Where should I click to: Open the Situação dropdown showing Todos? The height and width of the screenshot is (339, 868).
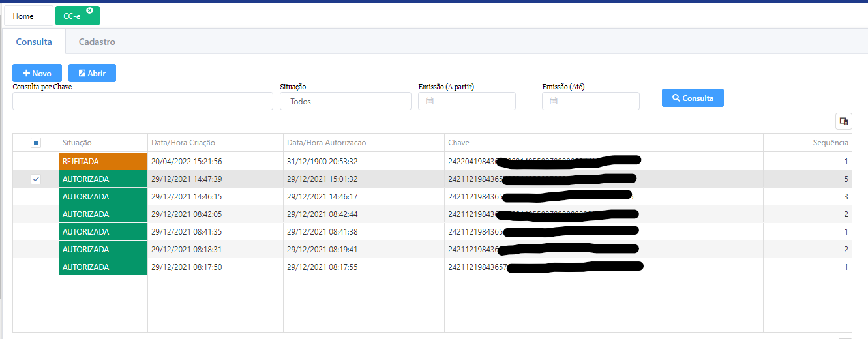tap(345, 101)
